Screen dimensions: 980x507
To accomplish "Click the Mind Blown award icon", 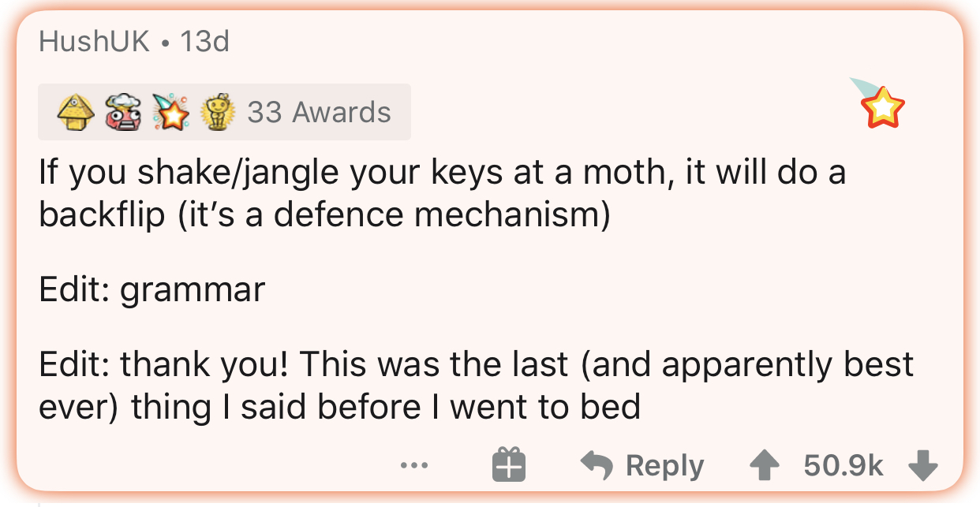I will [x=124, y=113].
